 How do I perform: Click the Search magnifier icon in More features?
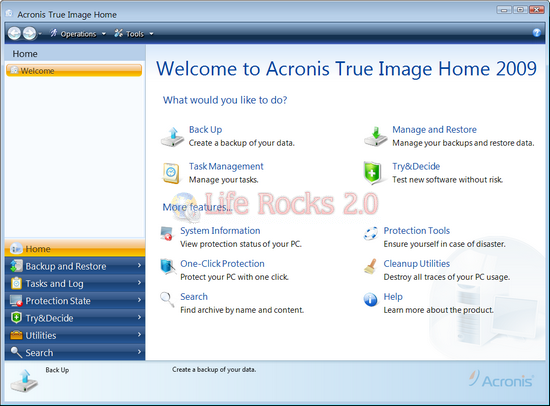[167, 299]
